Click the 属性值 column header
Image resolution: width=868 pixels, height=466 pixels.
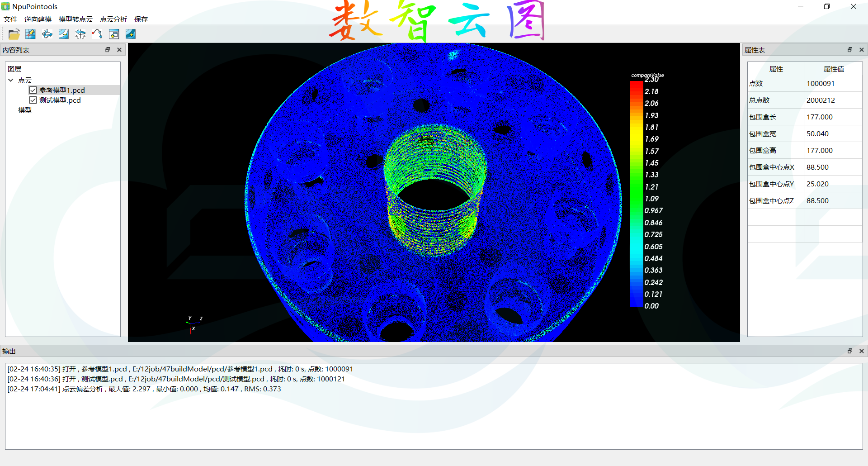(834, 69)
